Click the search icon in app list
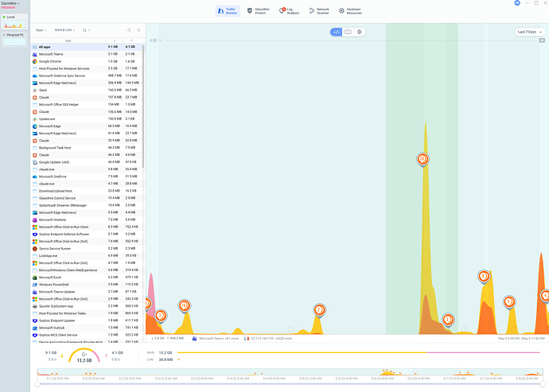Image resolution: width=549 pixels, height=392 pixels. click(x=129, y=30)
